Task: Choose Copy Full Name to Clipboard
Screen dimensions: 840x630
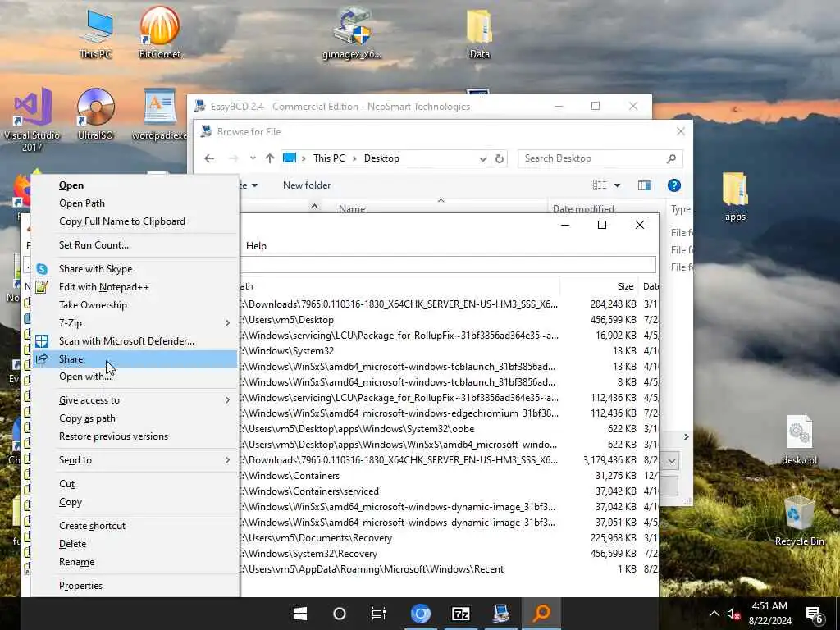Action: point(134,221)
